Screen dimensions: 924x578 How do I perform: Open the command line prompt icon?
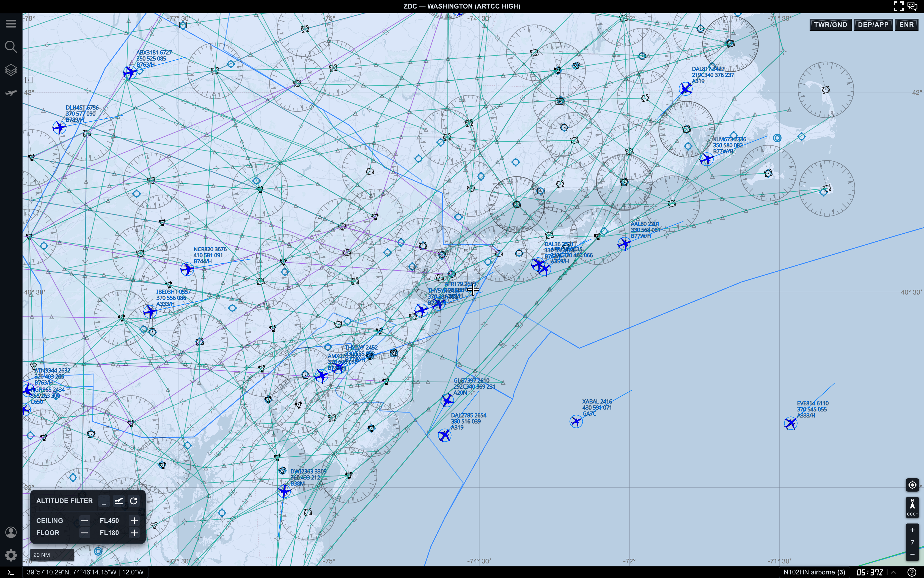pos(11,572)
